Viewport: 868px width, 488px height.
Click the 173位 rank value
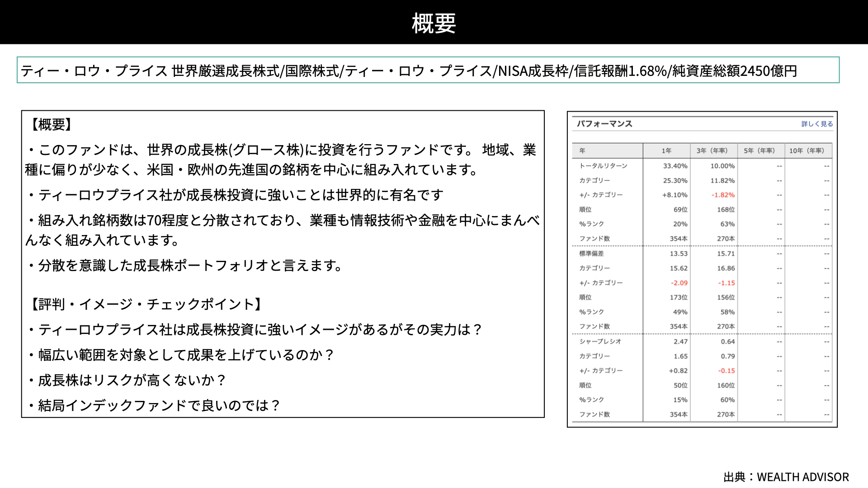tap(679, 297)
